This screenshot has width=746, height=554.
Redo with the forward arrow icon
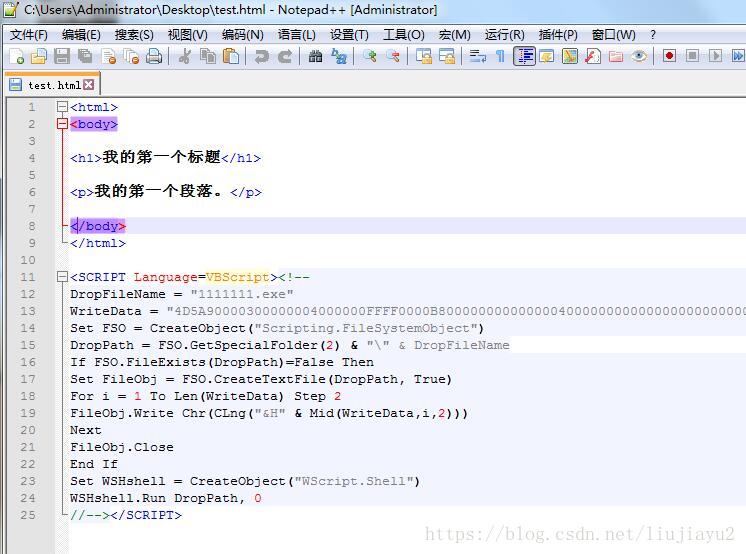[x=285, y=56]
